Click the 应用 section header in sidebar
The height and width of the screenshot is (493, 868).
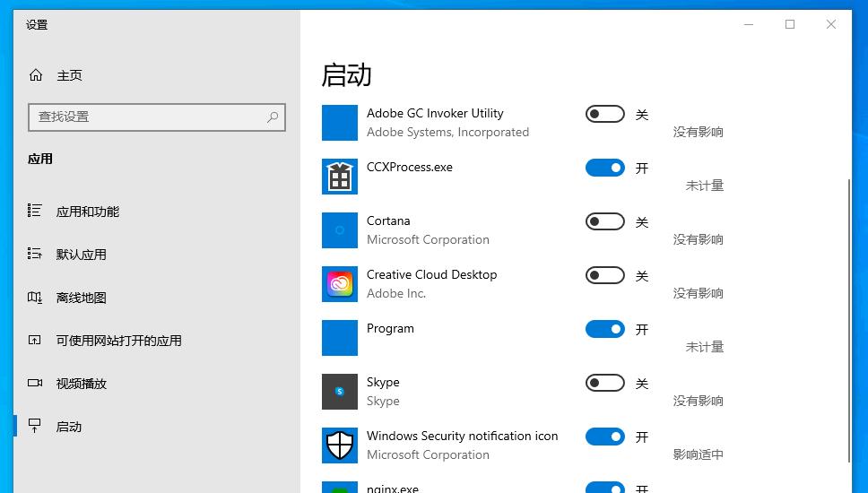(x=40, y=159)
